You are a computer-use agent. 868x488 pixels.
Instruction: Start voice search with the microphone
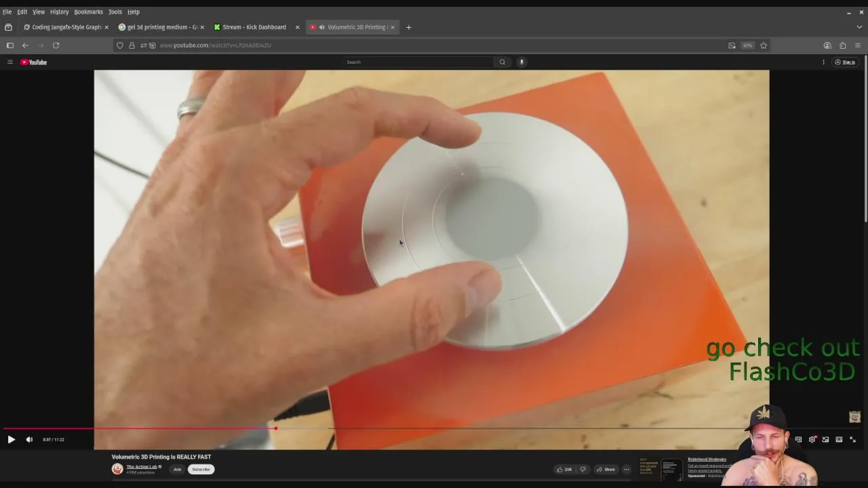pyautogui.click(x=521, y=62)
